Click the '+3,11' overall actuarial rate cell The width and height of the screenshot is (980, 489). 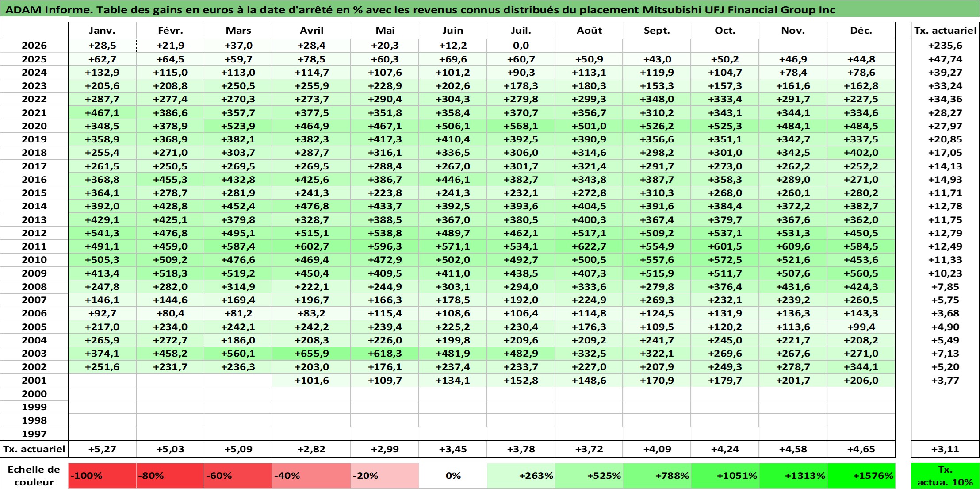click(945, 449)
